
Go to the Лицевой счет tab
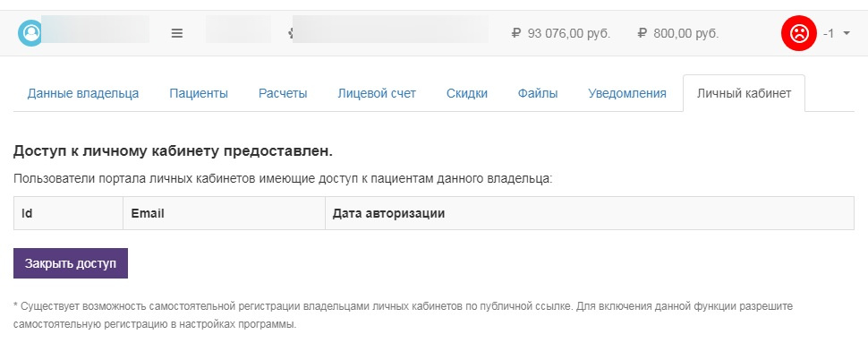click(377, 93)
